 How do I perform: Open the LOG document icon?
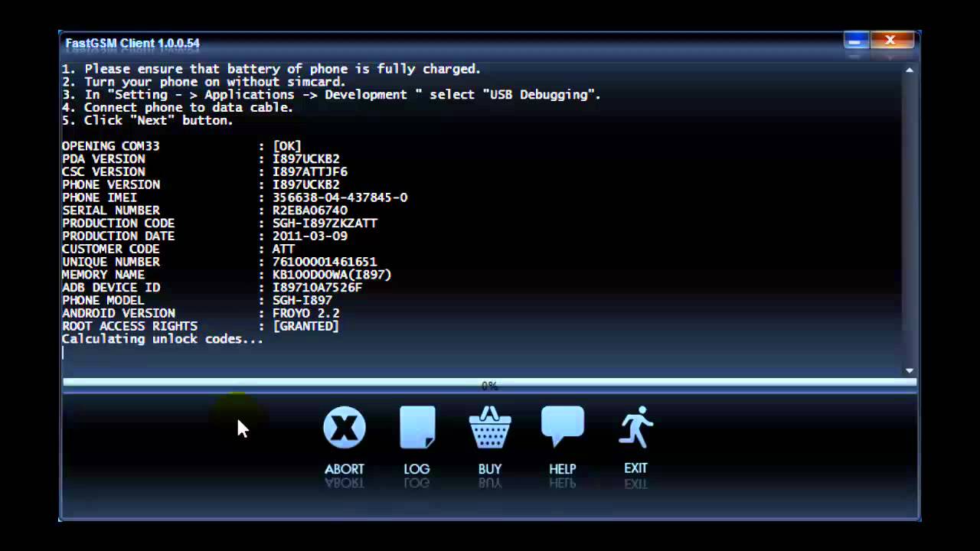417,427
